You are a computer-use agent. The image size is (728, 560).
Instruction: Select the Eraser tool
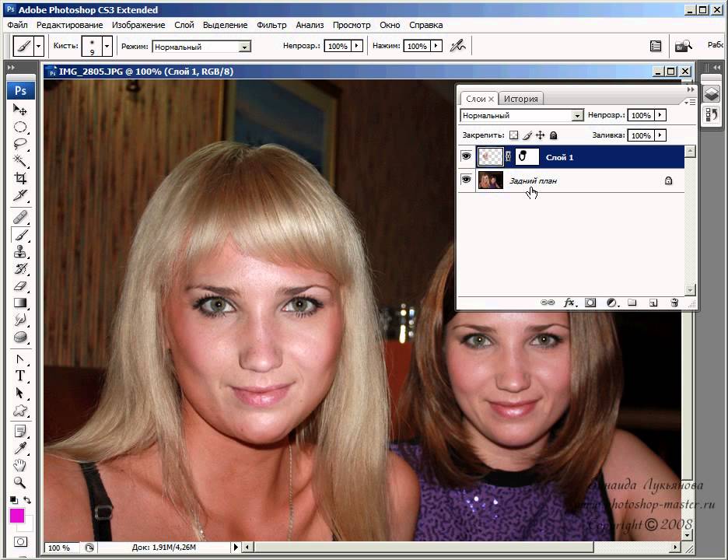pyautogui.click(x=20, y=286)
